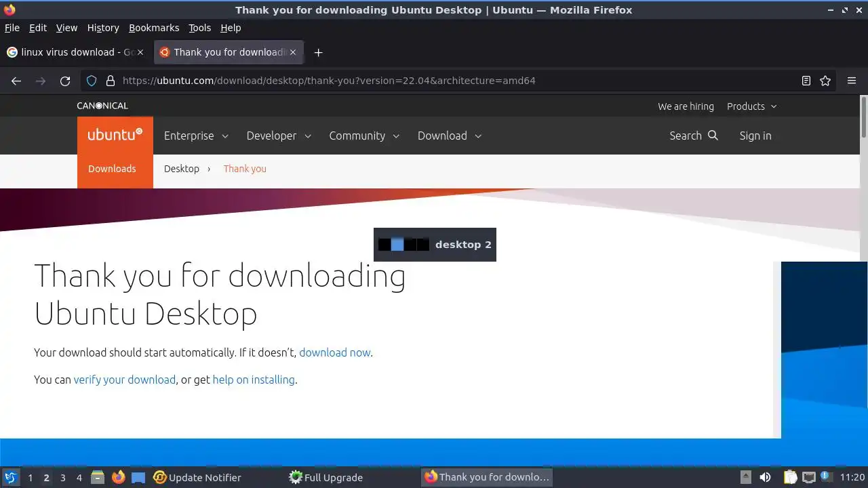Go back to the previous page
868x488 pixels.
click(16, 81)
